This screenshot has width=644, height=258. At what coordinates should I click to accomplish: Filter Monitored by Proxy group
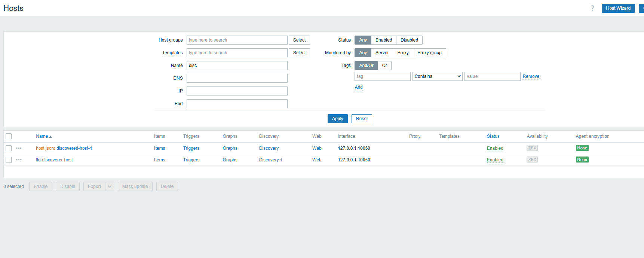pyautogui.click(x=429, y=53)
